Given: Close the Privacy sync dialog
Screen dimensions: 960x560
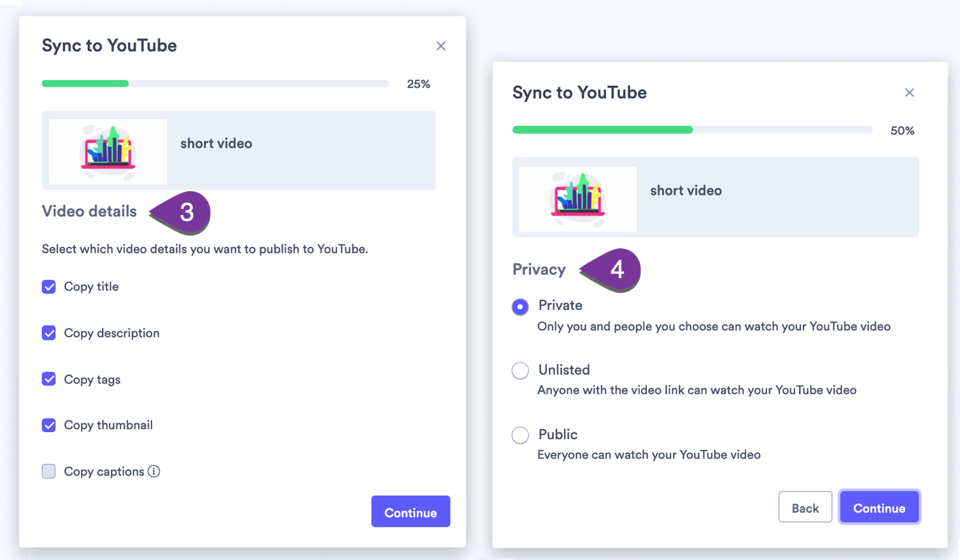Looking at the screenshot, I should click(909, 92).
